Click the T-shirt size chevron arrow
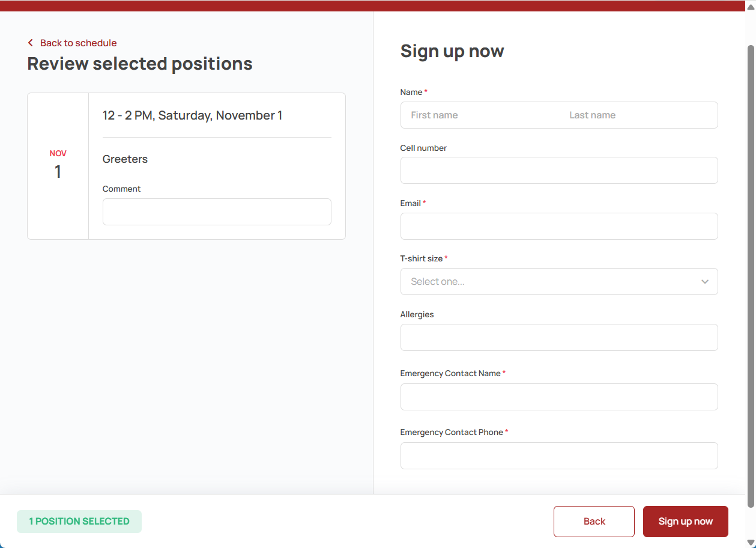The image size is (756, 548). pyautogui.click(x=705, y=282)
